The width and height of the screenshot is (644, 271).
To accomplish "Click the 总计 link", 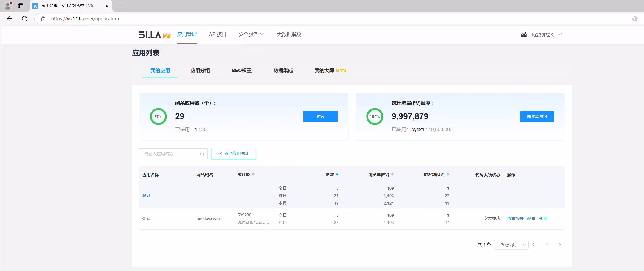I will pyautogui.click(x=146, y=196).
